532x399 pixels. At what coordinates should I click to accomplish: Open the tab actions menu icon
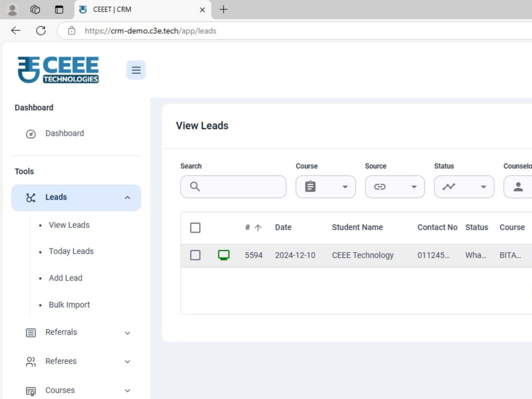pyautogui.click(x=59, y=10)
